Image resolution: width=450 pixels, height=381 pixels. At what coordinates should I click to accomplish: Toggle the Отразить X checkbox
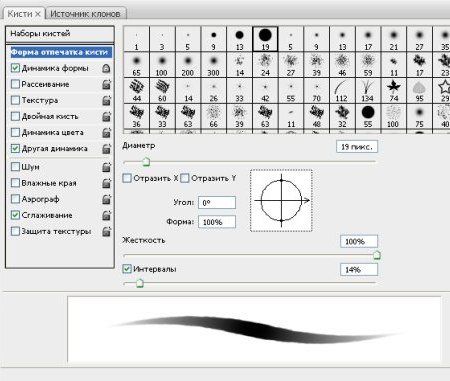[x=127, y=178]
